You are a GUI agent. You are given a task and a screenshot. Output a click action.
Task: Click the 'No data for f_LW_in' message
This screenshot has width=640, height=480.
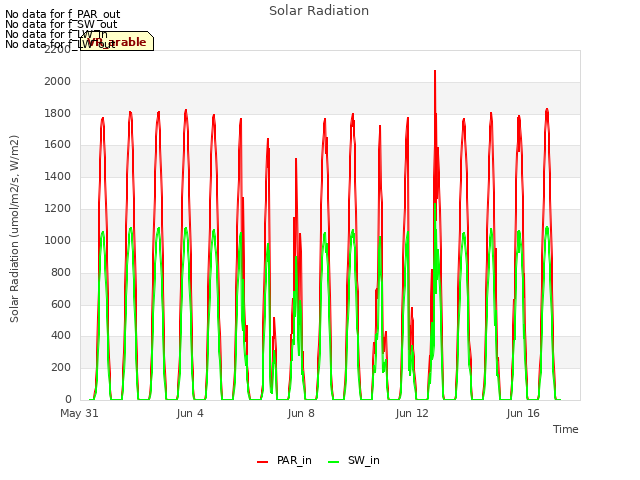point(56,34)
